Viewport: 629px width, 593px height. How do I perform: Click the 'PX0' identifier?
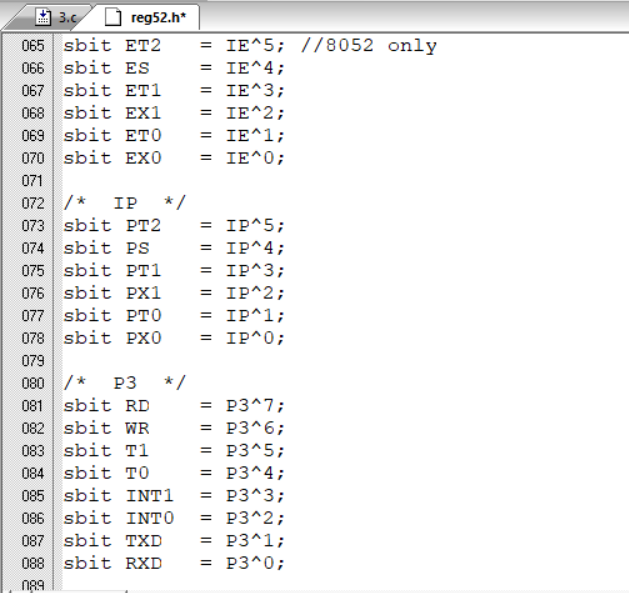click(143, 338)
